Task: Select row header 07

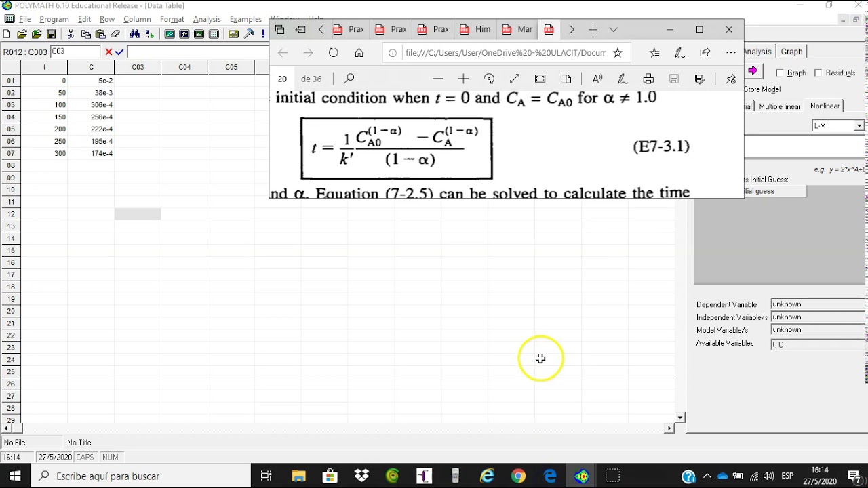Action: coord(10,153)
